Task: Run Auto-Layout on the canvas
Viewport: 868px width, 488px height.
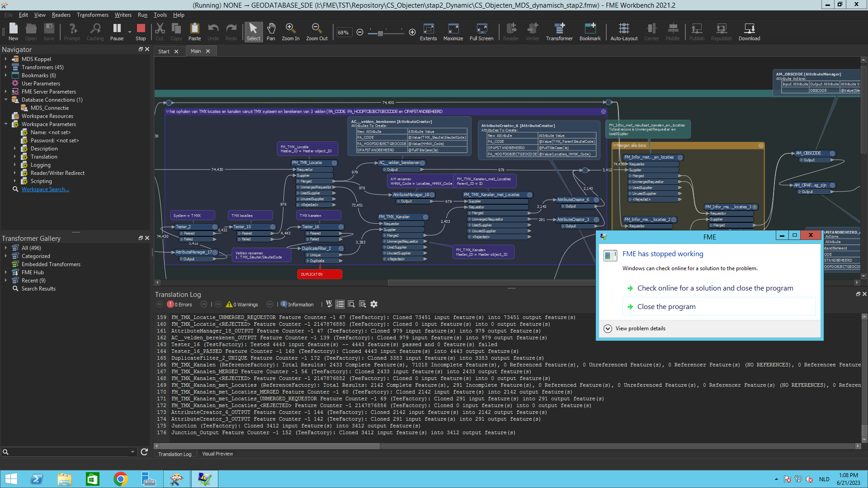Action: tap(624, 32)
